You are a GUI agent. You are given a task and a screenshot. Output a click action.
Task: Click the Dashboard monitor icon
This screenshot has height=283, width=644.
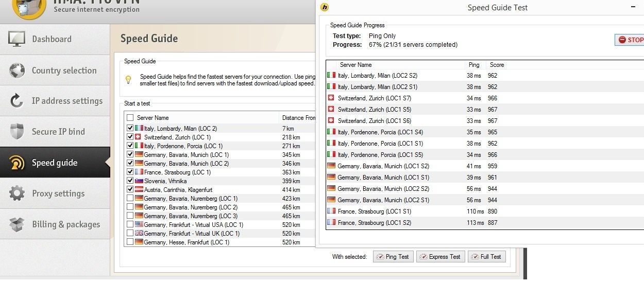coord(17,39)
